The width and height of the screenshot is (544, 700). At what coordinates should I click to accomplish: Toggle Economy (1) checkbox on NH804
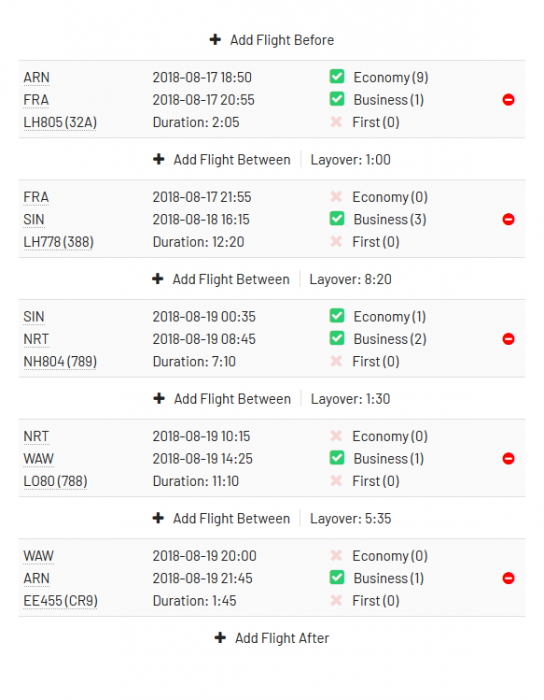click(337, 316)
